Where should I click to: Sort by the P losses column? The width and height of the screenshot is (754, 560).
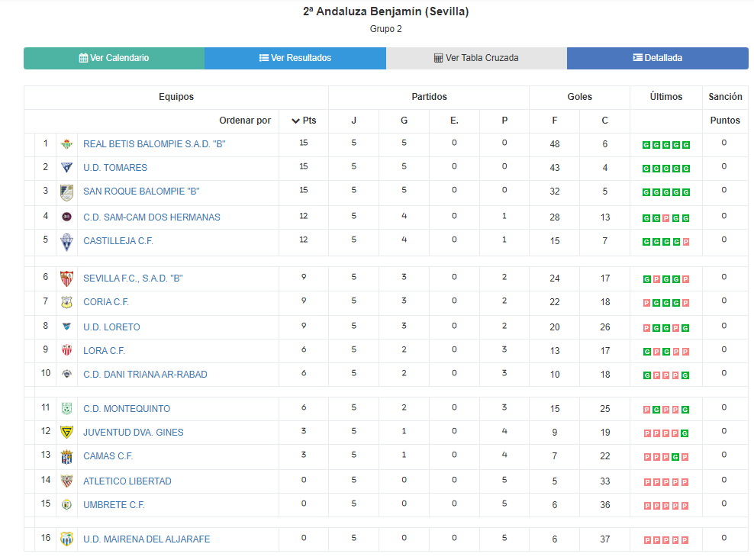504,121
